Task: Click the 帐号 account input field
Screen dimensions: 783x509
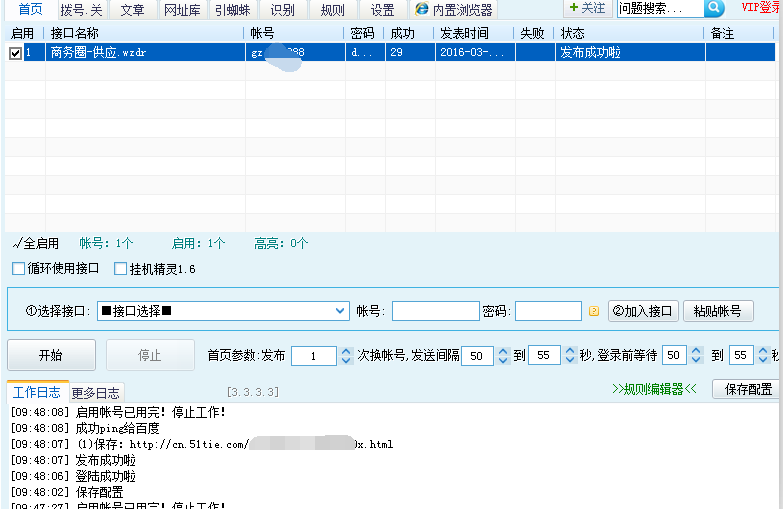Action: tap(435, 311)
